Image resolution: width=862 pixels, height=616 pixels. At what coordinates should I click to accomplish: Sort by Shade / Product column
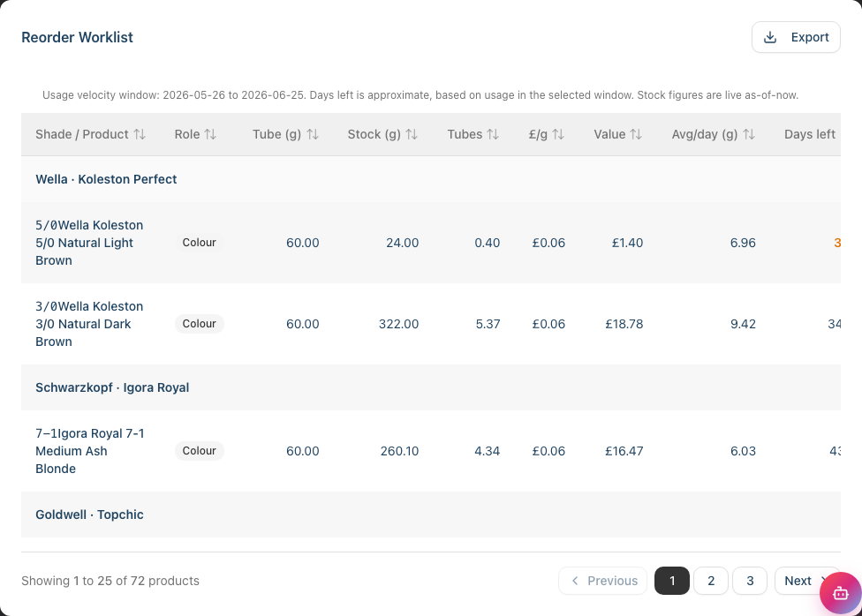click(x=91, y=135)
